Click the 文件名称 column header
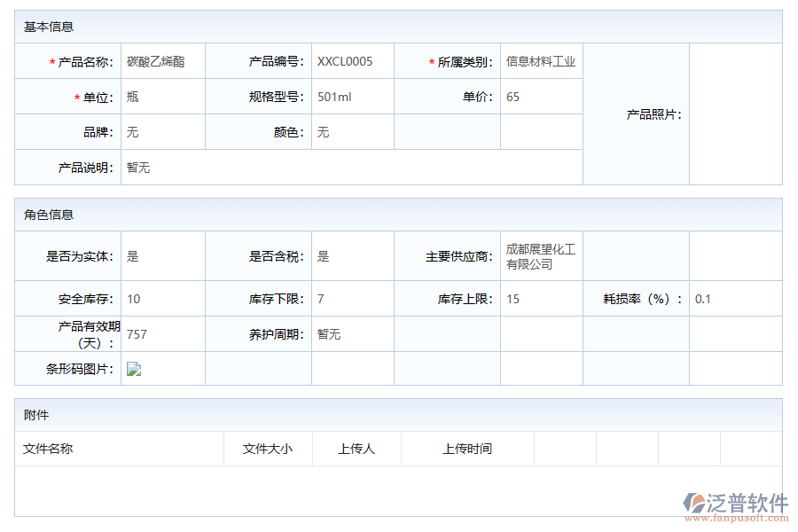Screen dimensions: 798x532 [48, 449]
